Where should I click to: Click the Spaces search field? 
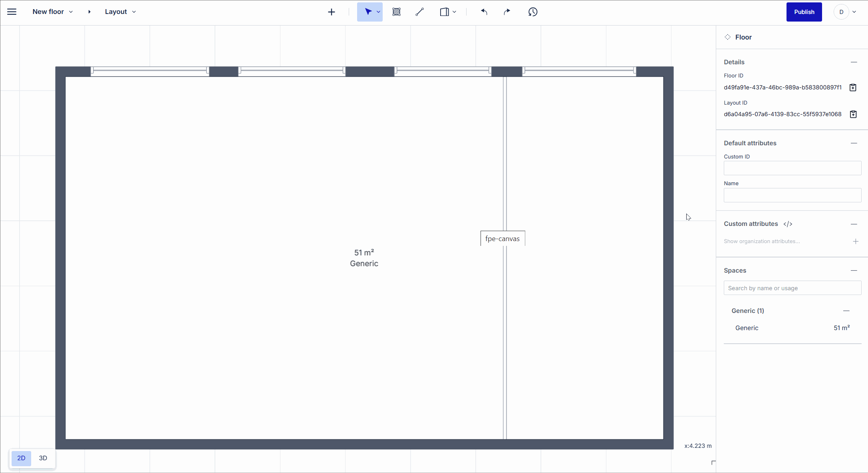click(792, 288)
